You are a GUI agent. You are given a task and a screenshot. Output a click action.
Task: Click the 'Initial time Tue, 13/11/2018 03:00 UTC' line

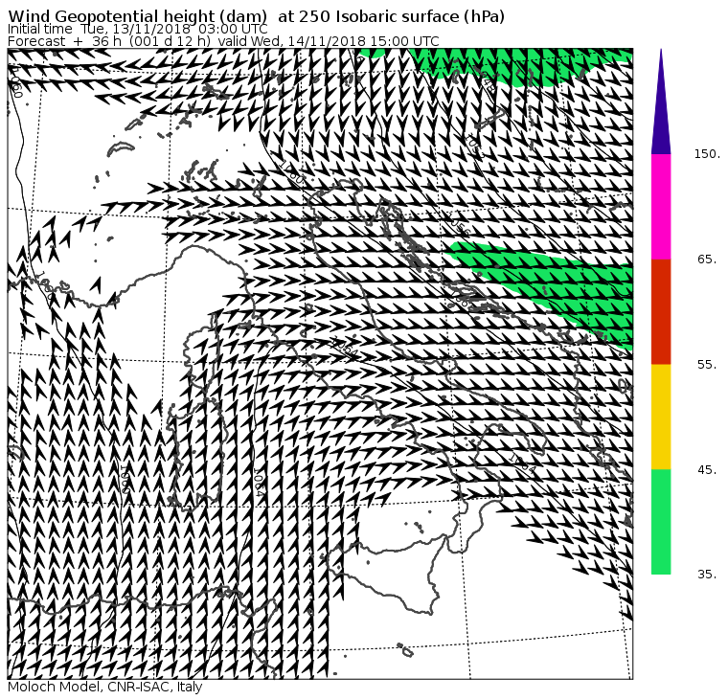pyautogui.click(x=137, y=30)
